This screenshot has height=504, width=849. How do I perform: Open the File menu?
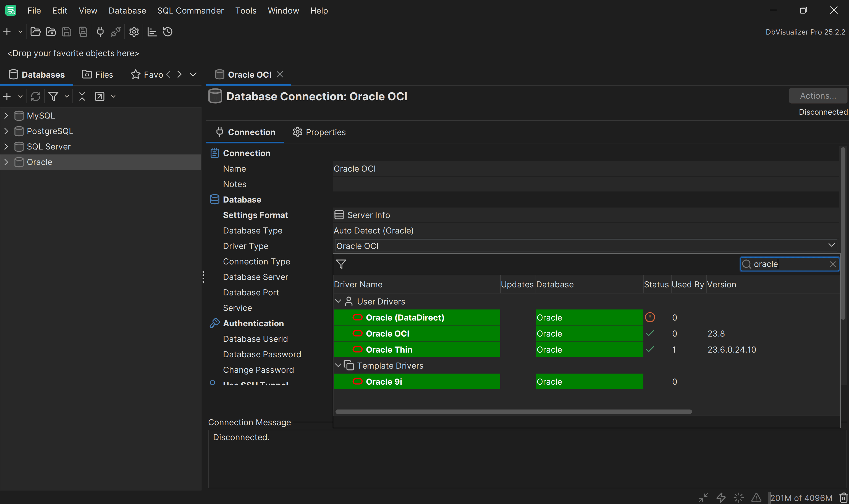point(34,11)
